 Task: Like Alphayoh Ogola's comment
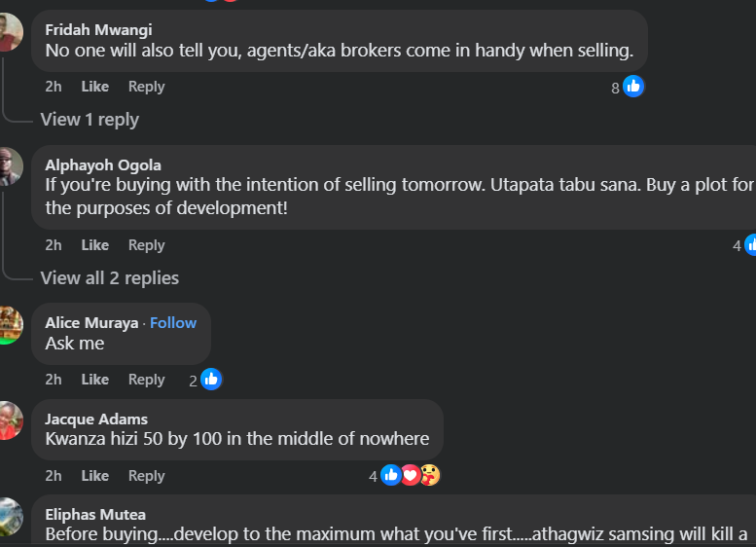tap(94, 245)
